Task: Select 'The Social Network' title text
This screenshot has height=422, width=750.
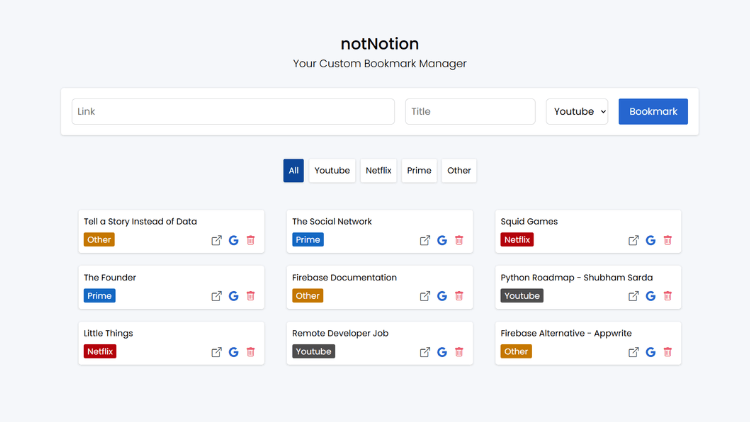Action: pos(332,222)
